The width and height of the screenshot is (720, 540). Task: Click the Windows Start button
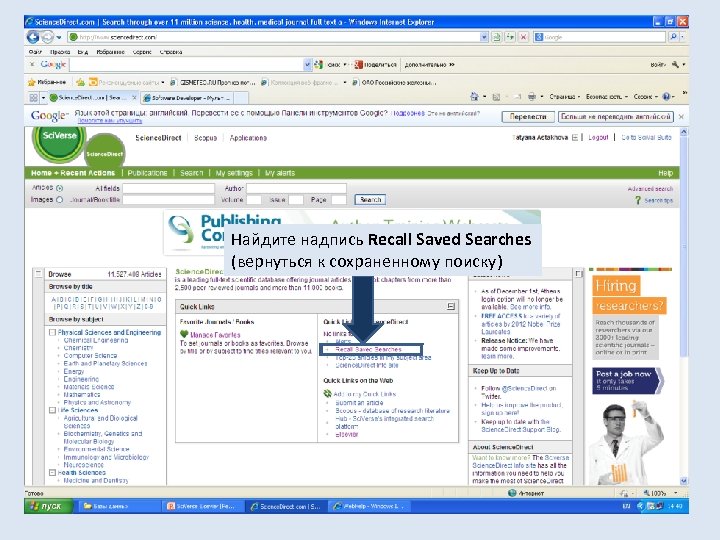point(49,506)
